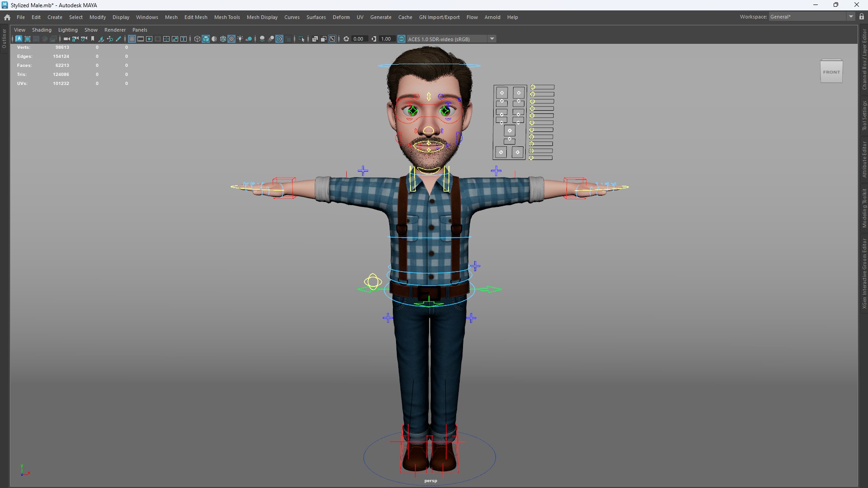Open Camera Attributes from panel toolbar
Screen dimensions: 868x488
[85, 39]
